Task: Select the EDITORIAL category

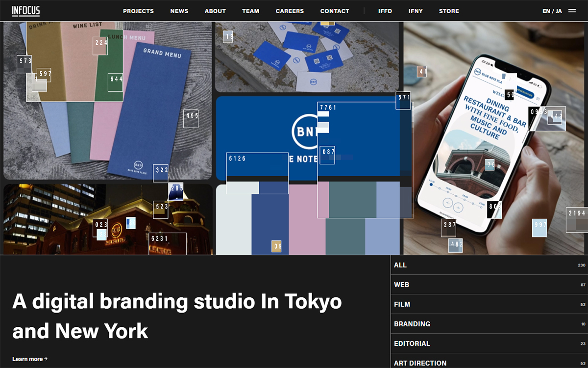Action: click(412, 343)
